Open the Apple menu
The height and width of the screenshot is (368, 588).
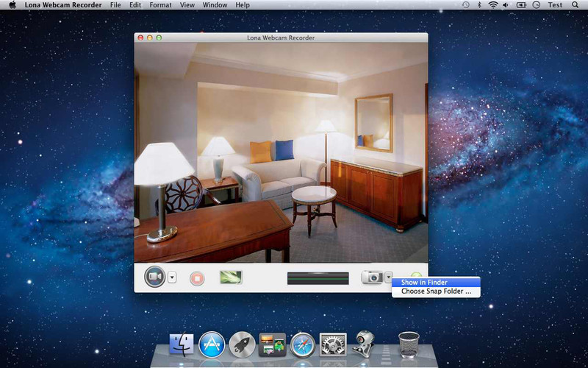point(12,5)
